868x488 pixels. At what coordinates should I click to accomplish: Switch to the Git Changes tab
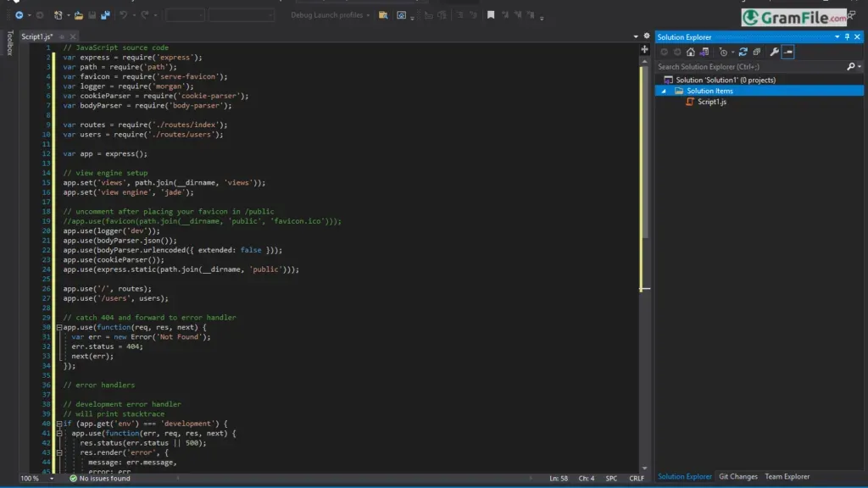[738, 477]
